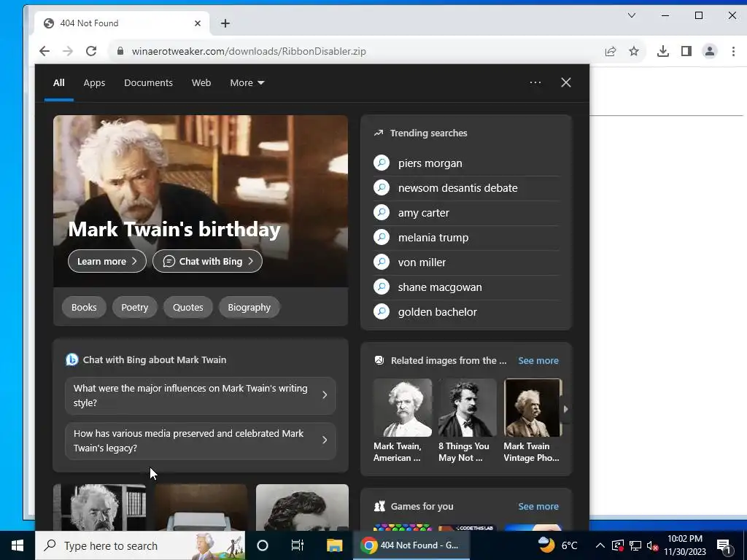Click Bing icon beside Chat with Bing heading

[72, 359]
